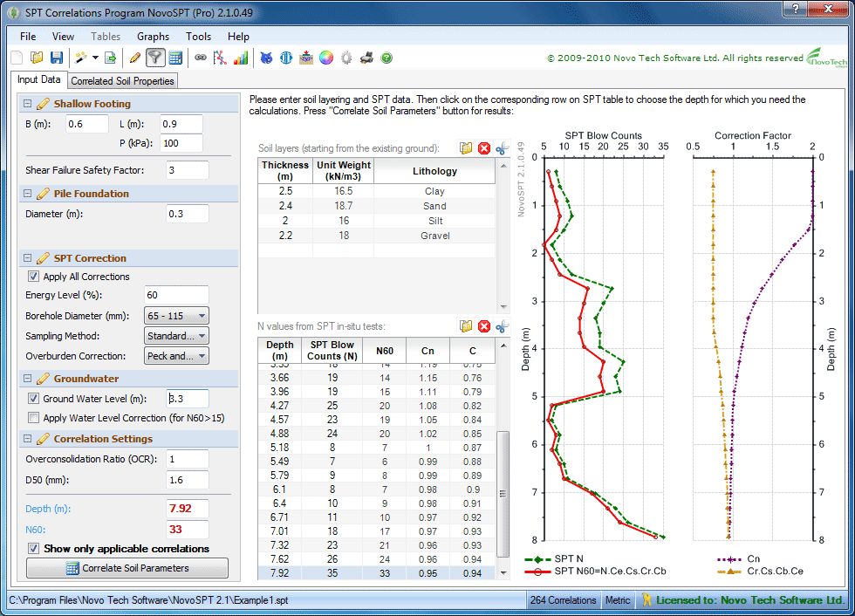Click the printer toolbar icon
Image resolution: width=855 pixels, height=616 pixels.
pos(366,58)
